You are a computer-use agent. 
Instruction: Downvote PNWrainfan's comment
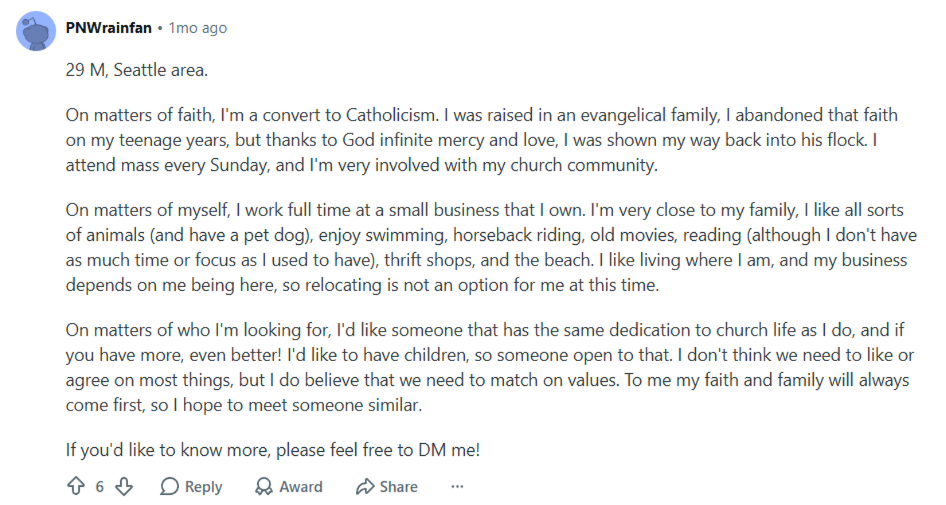pyautogui.click(x=124, y=486)
